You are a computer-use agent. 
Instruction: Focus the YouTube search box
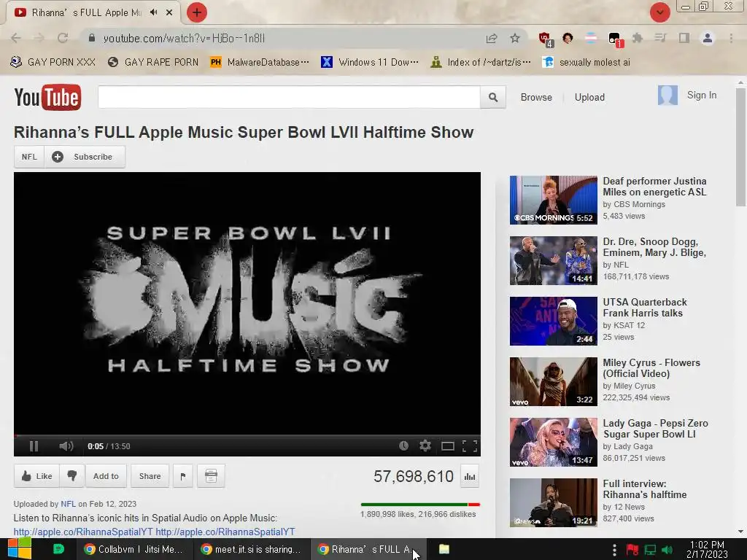tap(289, 97)
